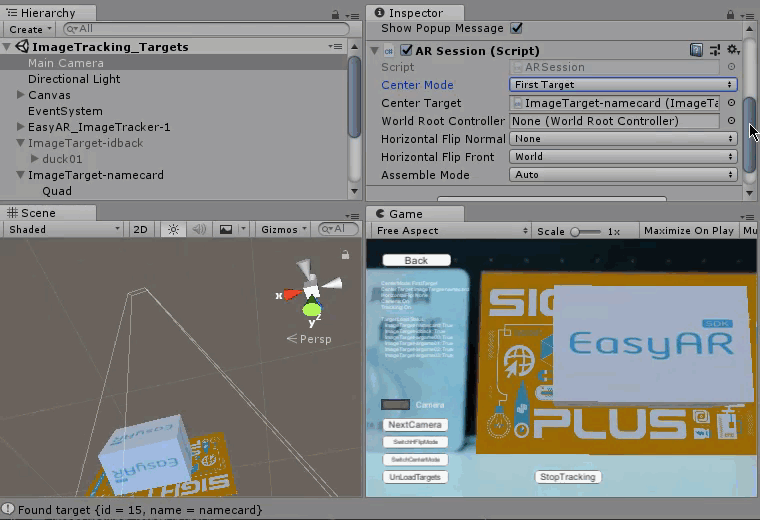Open Shaded draw mode dropdown

[x=63, y=229]
